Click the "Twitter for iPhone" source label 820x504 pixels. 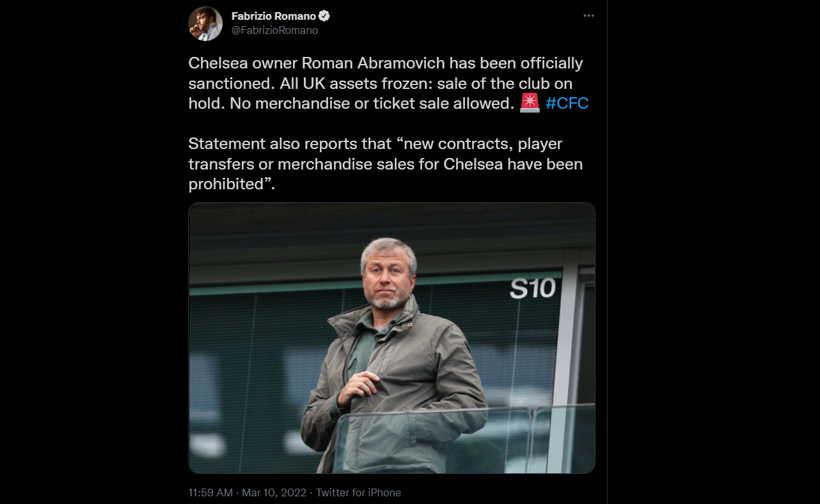click(x=358, y=492)
